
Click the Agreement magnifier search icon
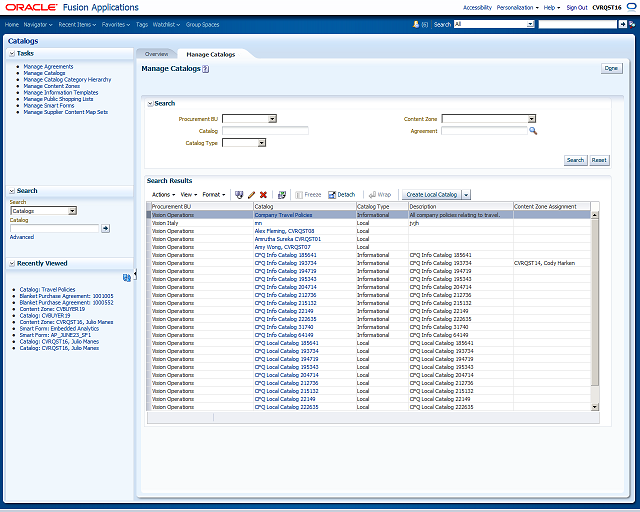[533, 131]
